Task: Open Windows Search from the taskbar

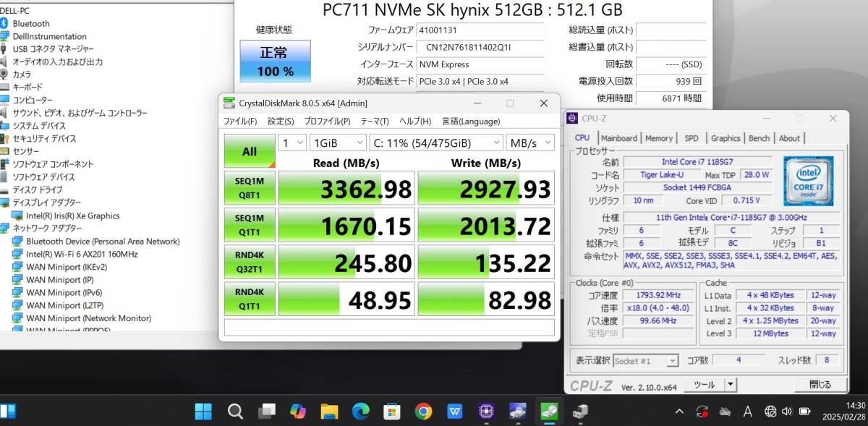Action: [x=235, y=412]
